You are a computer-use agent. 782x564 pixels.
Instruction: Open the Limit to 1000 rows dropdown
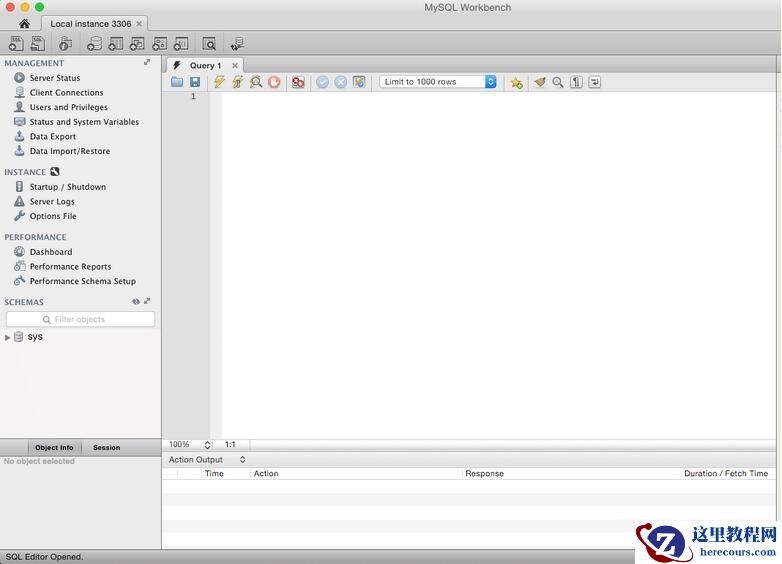coord(438,82)
